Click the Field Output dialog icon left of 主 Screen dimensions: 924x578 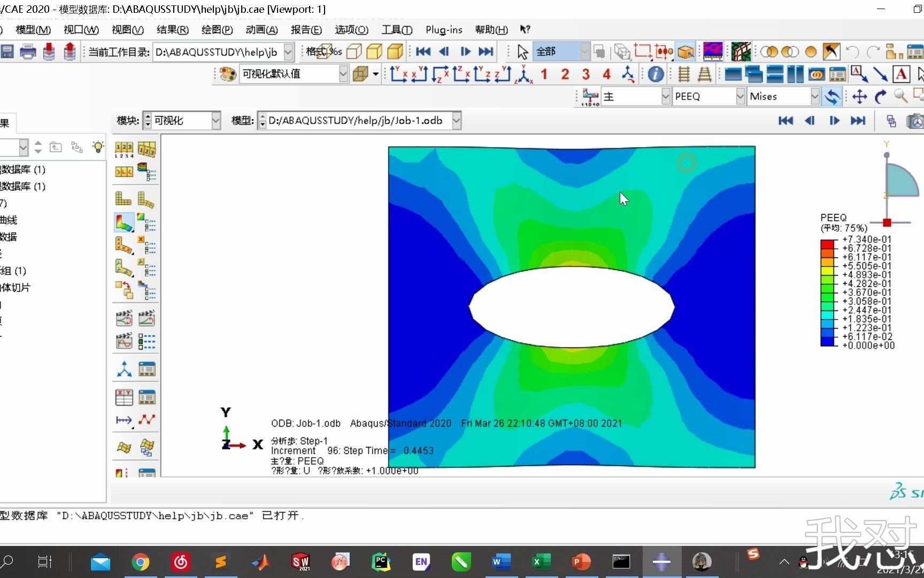click(590, 96)
